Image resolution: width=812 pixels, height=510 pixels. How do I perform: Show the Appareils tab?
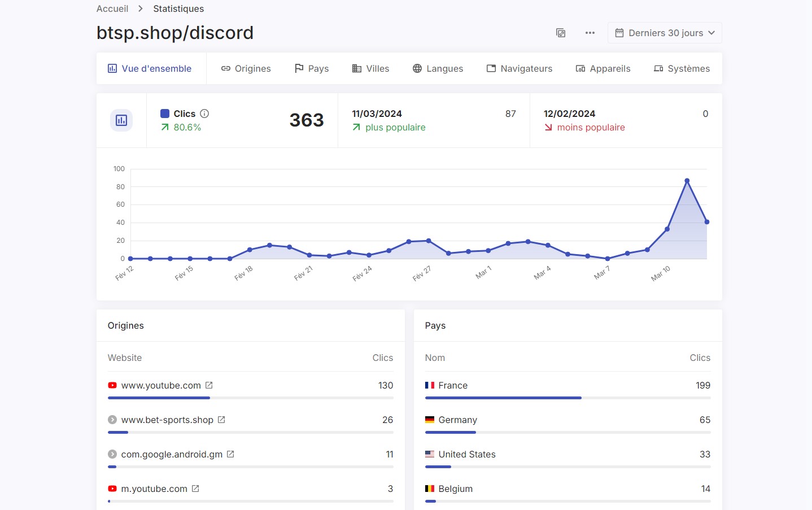(603, 68)
